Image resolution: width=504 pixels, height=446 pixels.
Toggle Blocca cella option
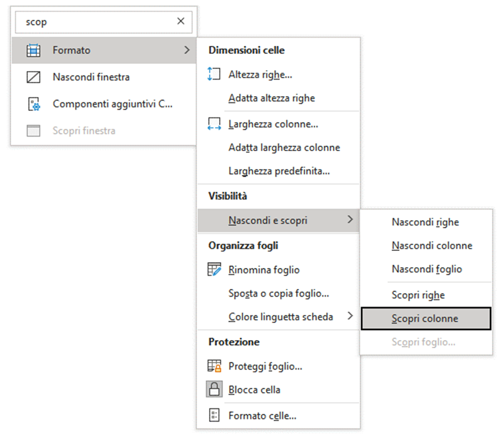278,390
